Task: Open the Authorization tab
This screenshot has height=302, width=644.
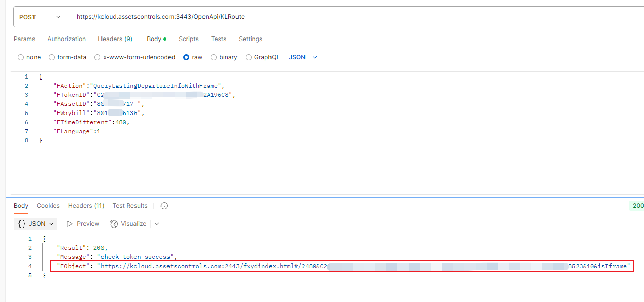Action: [66, 39]
